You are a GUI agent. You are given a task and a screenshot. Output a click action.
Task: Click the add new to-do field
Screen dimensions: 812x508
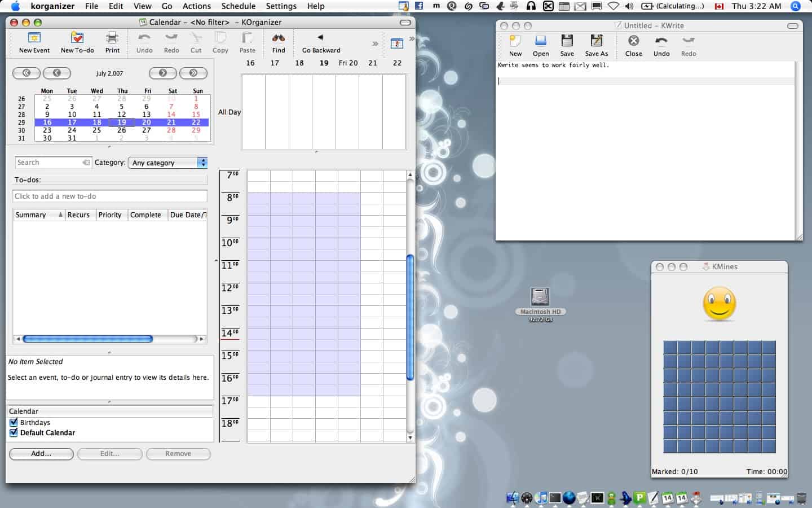[110, 196]
